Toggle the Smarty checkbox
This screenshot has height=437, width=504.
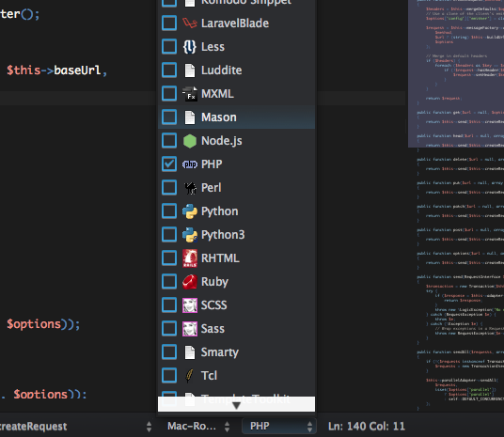169,351
